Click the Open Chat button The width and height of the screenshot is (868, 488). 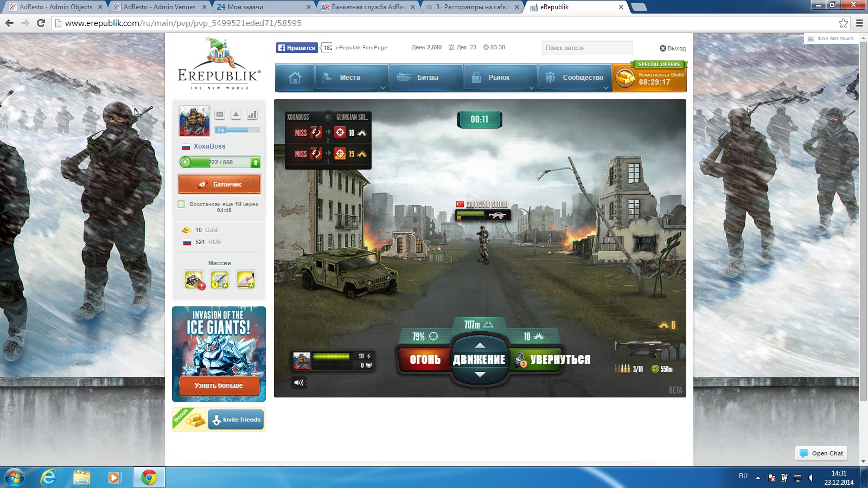coord(821,453)
